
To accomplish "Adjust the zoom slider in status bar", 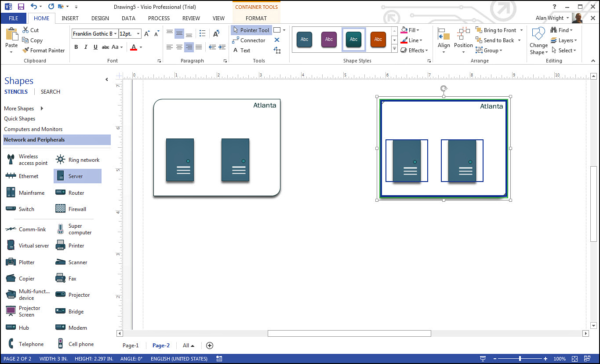I will click(x=520, y=359).
